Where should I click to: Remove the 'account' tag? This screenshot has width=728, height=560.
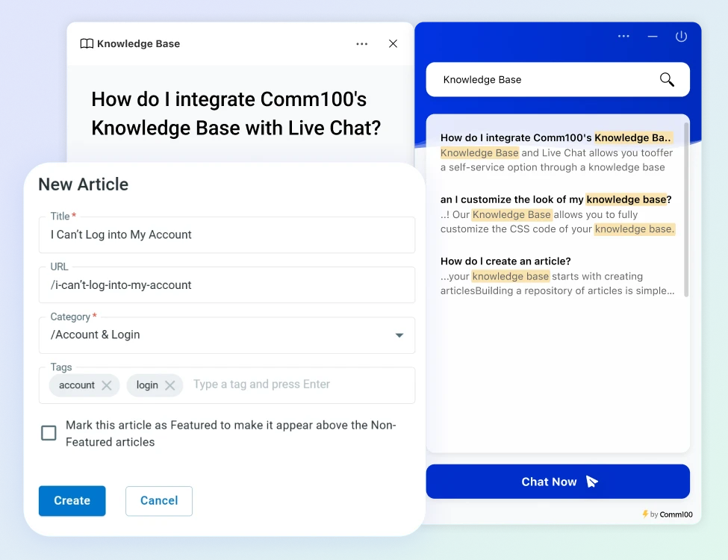pyautogui.click(x=107, y=385)
